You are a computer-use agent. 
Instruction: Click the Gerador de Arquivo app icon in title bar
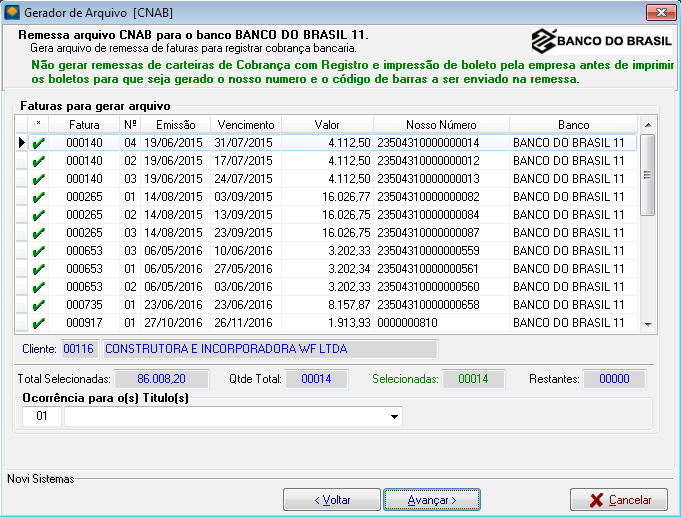coord(12,12)
